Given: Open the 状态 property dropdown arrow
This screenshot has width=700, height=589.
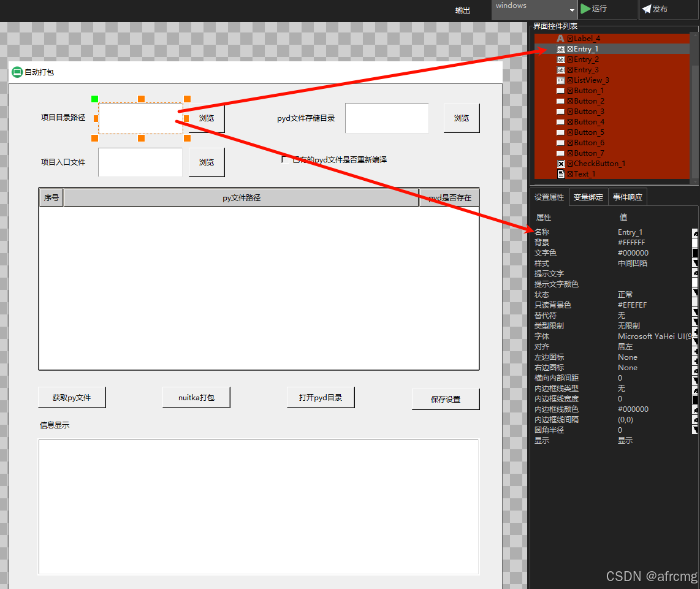Looking at the screenshot, I should [695, 292].
